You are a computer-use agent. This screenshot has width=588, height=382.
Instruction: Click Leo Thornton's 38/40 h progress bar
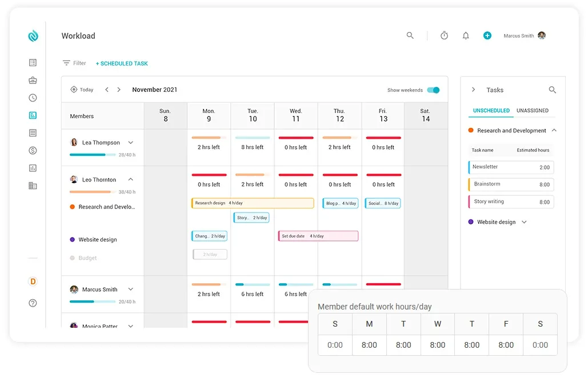pos(93,191)
